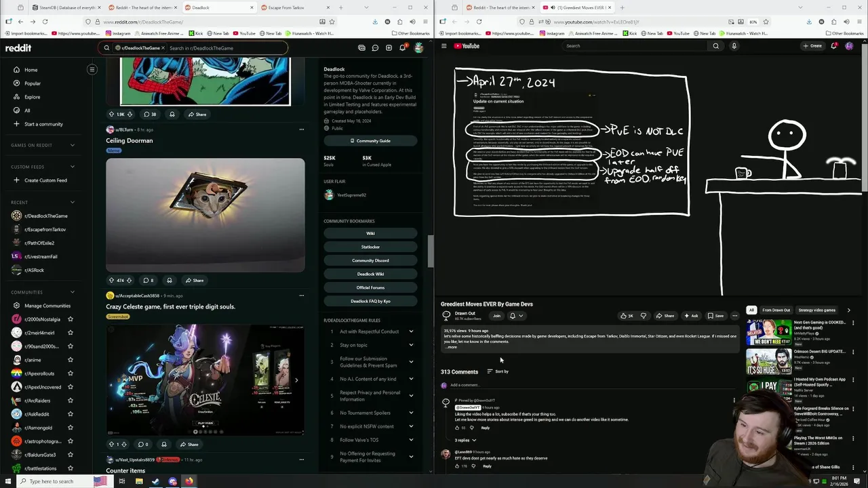Click YouTube Share button
This screenshot has height=488, width=868.
tap(665, 316)
